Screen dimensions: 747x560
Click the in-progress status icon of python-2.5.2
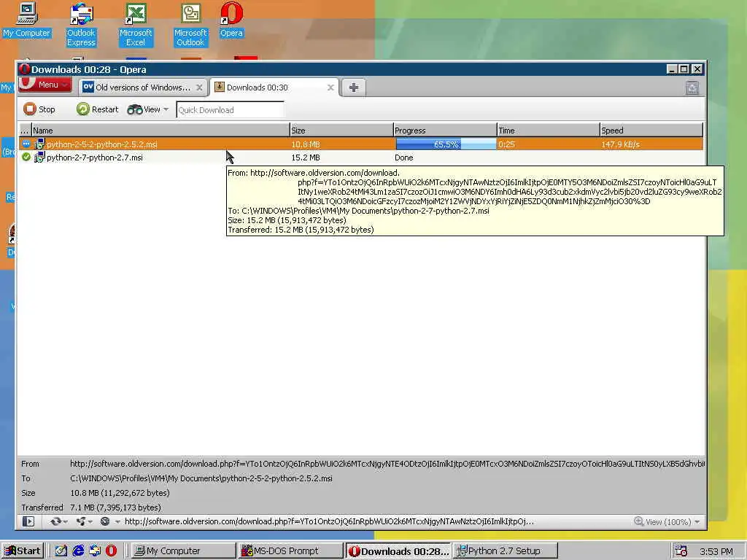click(x=26, y=144)
